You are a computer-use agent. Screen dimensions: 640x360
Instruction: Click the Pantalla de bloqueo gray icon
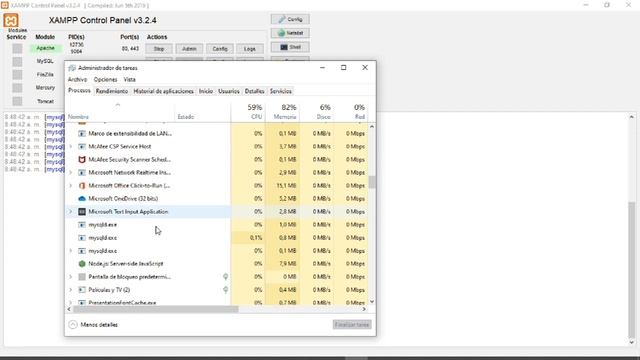tap(82, 277)
